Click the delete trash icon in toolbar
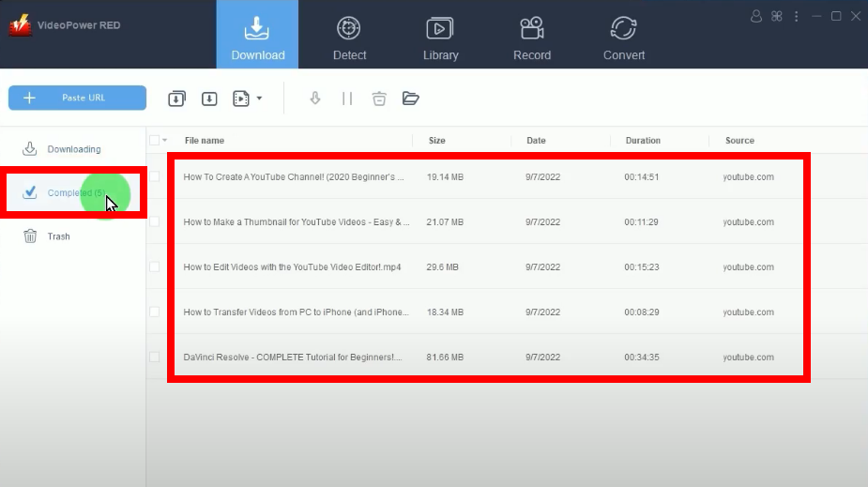This screenshot has width=868, height=487. pyautogui.click(x=379, y=99)
